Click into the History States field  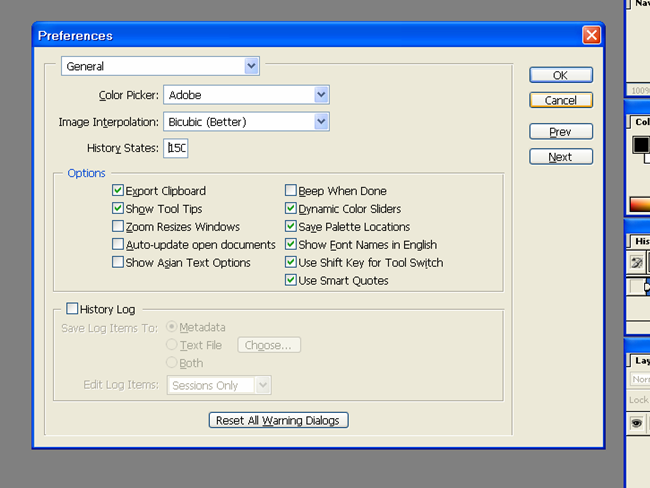point(177,148)
